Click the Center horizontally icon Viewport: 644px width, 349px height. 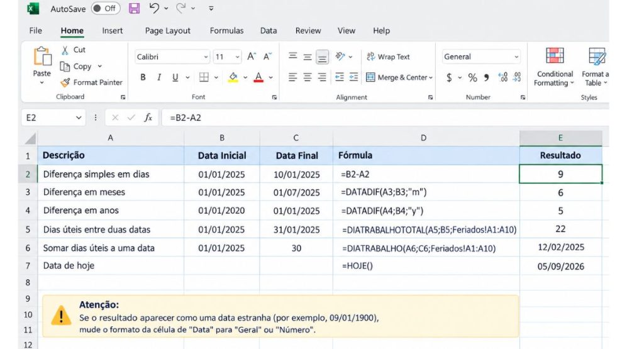[307, 77]
